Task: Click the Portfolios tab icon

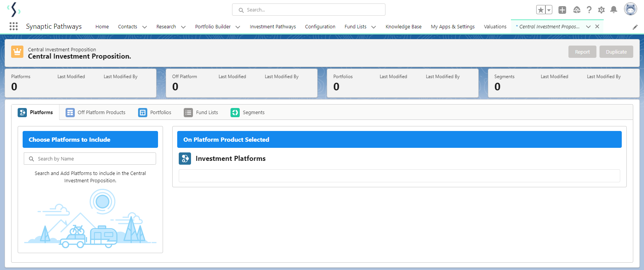Action: [x=143, y=112]
